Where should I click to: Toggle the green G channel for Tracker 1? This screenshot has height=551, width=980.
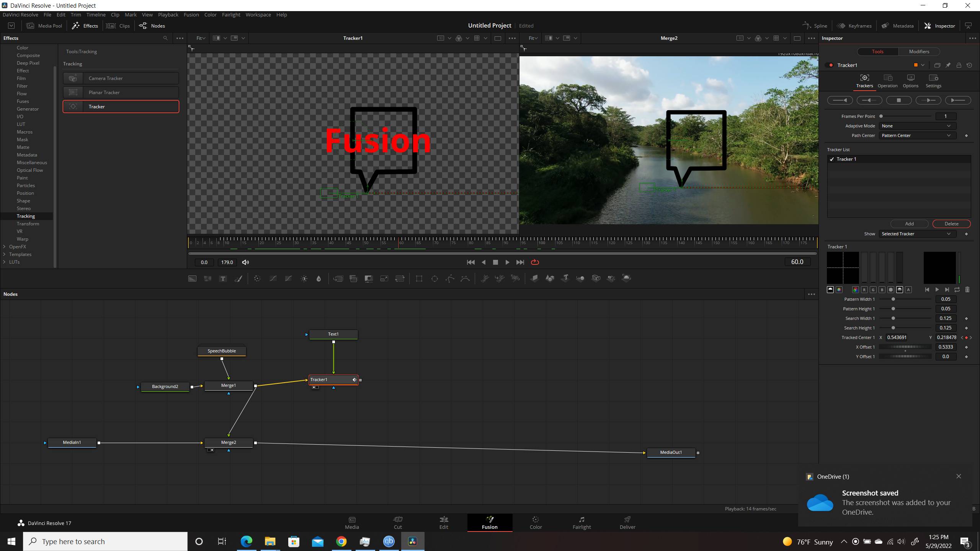click(x=873, y=290)
